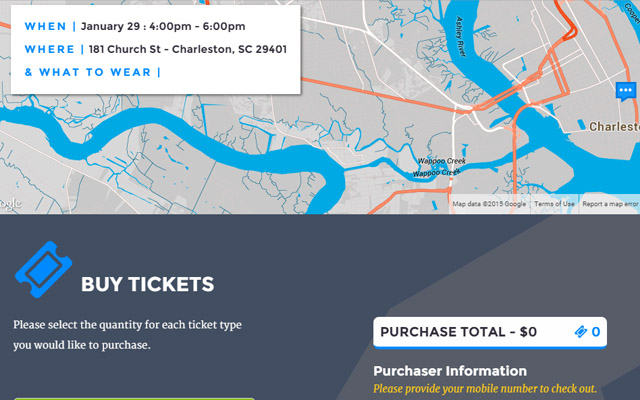Click the Purchaser Information heading
The width and height of the screenshot is (640, 400).
point(450,371)
